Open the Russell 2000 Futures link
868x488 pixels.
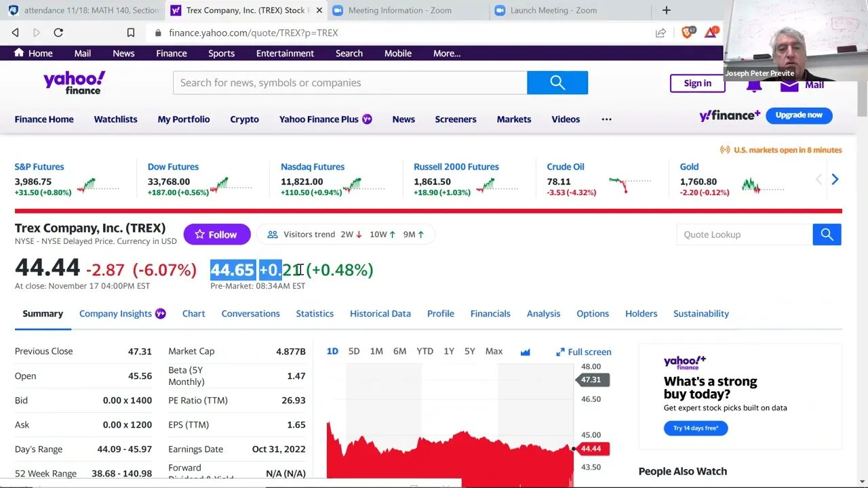[456, 167]
